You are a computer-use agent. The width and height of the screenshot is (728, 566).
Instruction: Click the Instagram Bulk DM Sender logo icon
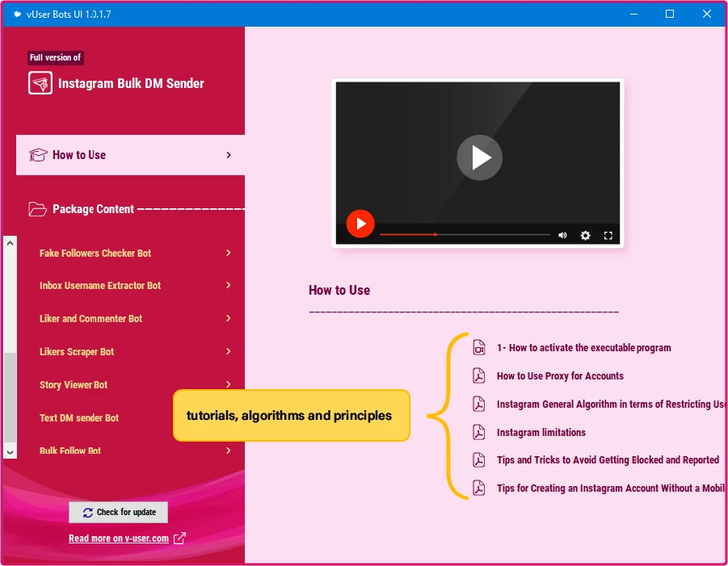coord(40,83)
